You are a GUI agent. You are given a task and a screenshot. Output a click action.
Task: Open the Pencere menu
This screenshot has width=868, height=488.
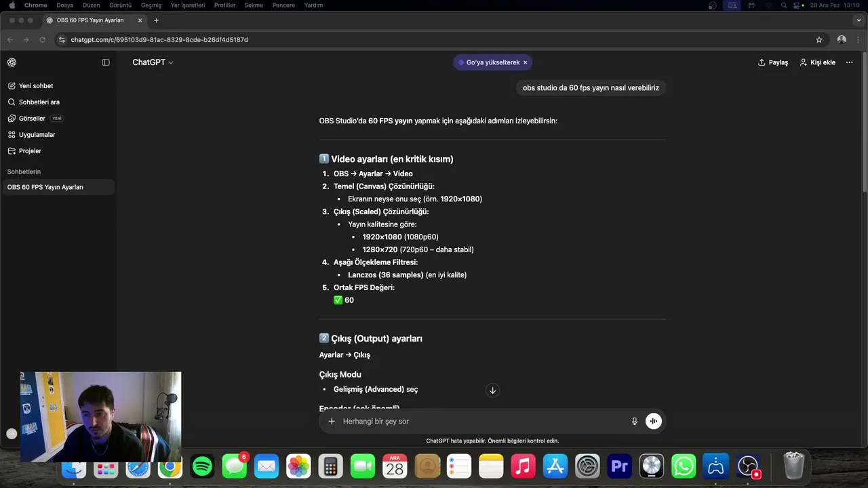pyautogui.click(x=283, y=5)
